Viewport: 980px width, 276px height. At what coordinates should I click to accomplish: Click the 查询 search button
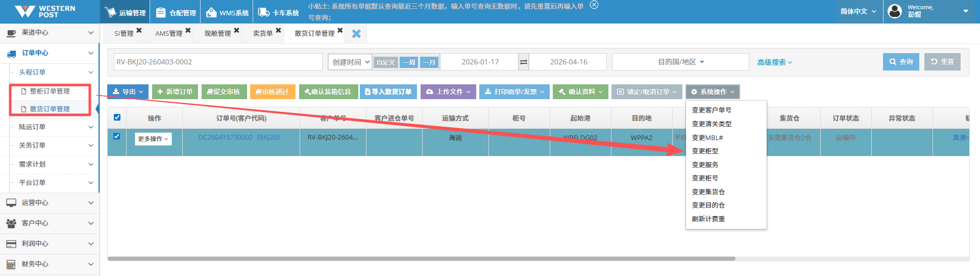point(901,62)
